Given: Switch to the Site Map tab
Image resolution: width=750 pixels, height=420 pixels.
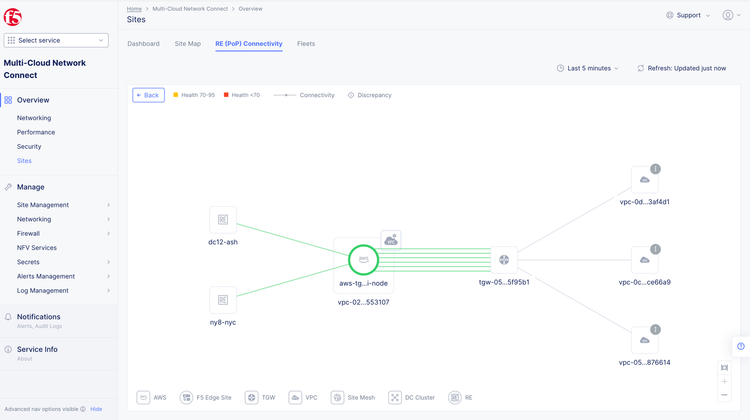Looking at the screenshot, I should click(188, 44).
